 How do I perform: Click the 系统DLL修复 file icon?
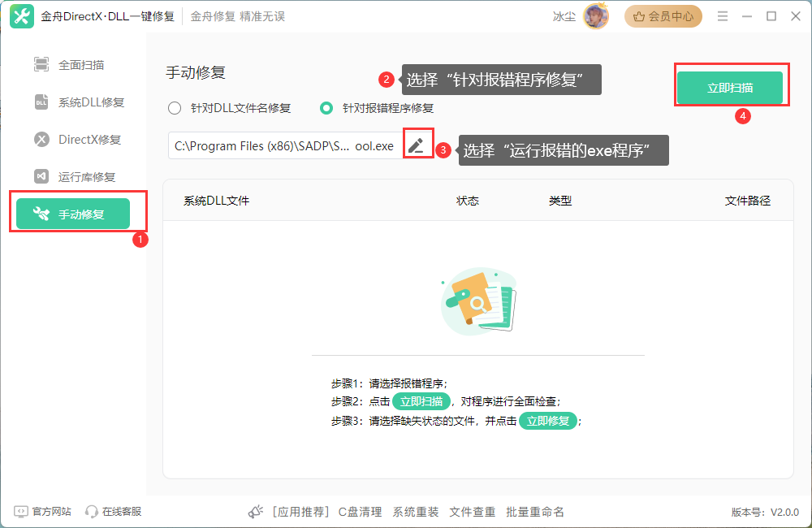pyautogui.click(x=41, y=102)
